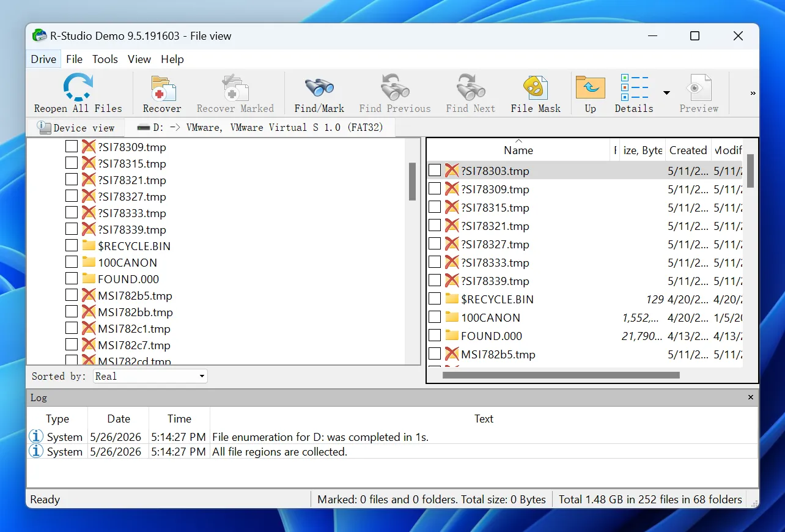
Task: Click the Details view icon
Action: click(x=634, y=87)
